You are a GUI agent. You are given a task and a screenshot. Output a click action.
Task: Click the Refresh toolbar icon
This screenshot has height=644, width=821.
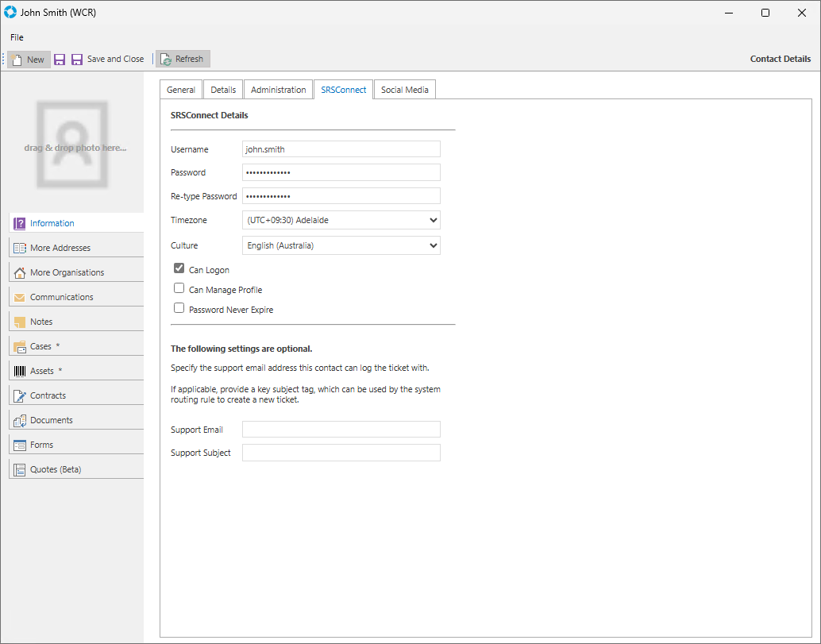pos(166,60)
